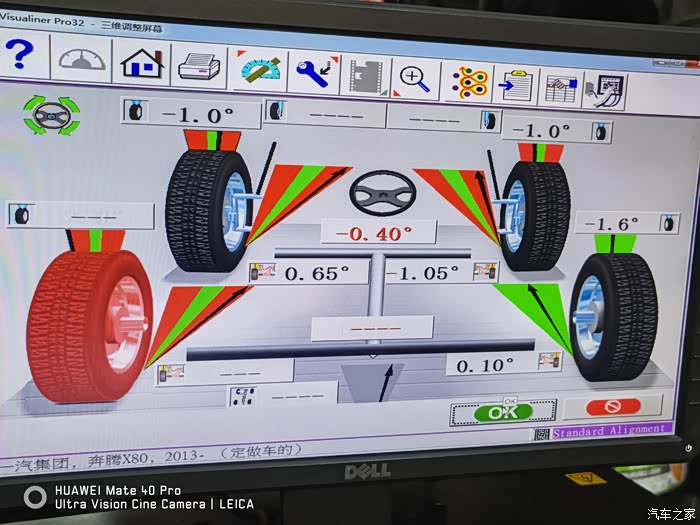Viewport: 700px width, 525px height.
Task: Click the Print icon in toolbar
Action: 200,68
